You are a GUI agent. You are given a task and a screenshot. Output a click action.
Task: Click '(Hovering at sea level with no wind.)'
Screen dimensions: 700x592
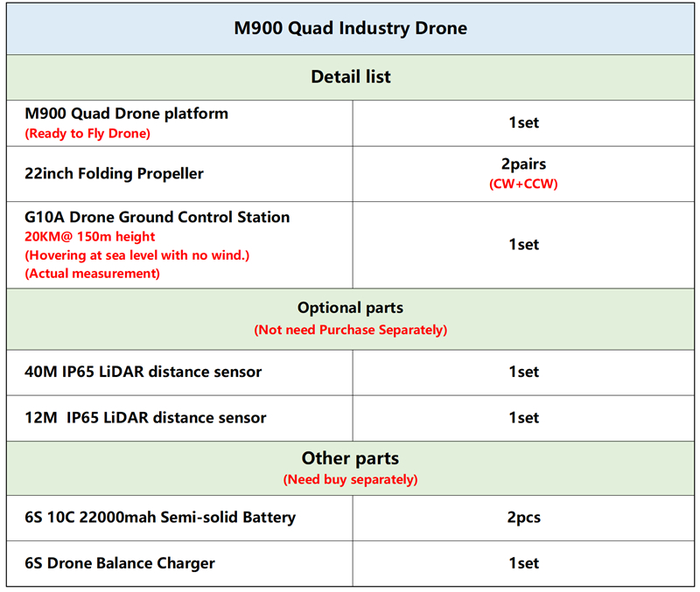pos(137,255)
